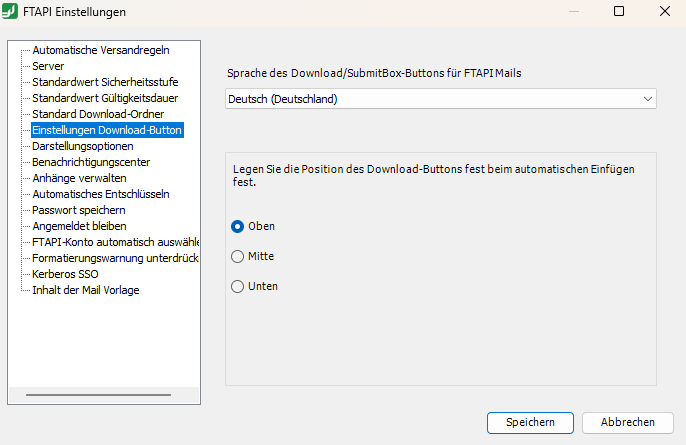The width and height of the screenshot is (686, 445).
Task: Click Abbrechen to cancel settings
Action: click(628, 422)
